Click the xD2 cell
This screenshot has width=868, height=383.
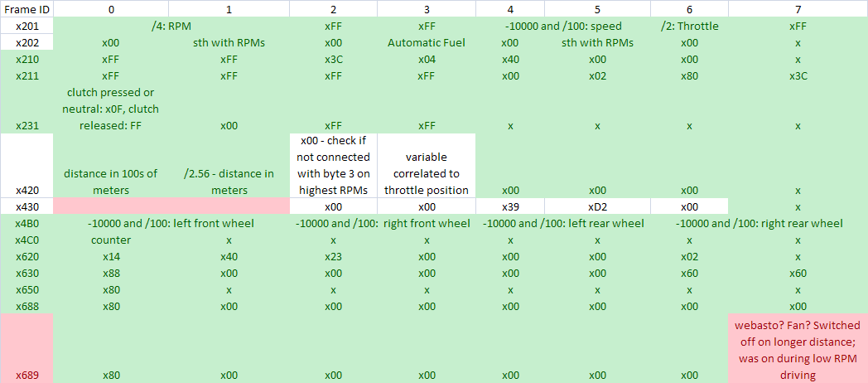tap(595, 206)
